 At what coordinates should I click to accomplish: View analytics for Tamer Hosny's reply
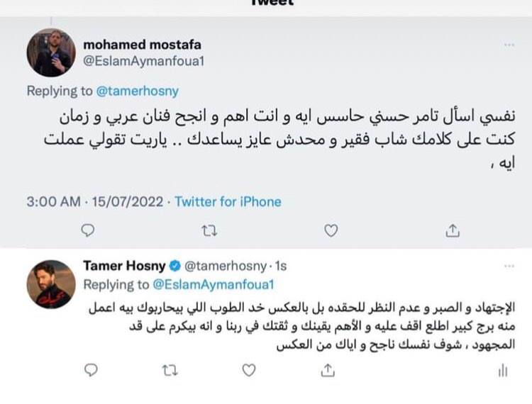[x=503, y=370]
